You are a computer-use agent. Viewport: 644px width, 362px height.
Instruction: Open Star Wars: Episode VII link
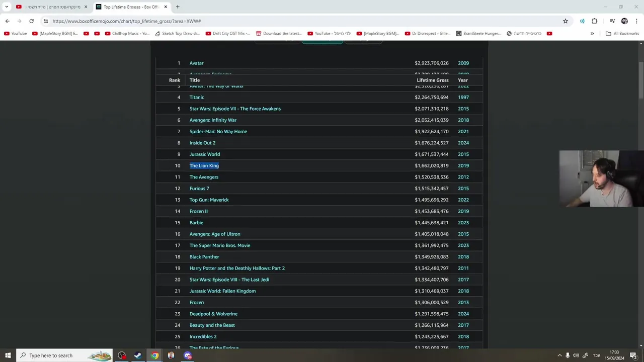235,109
